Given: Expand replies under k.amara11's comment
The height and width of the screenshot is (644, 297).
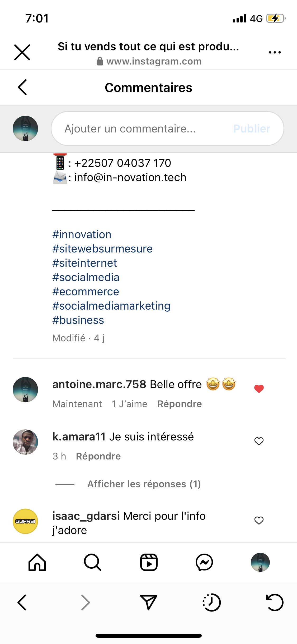Looking at the screenshot, I should click(x=144, y=484).
